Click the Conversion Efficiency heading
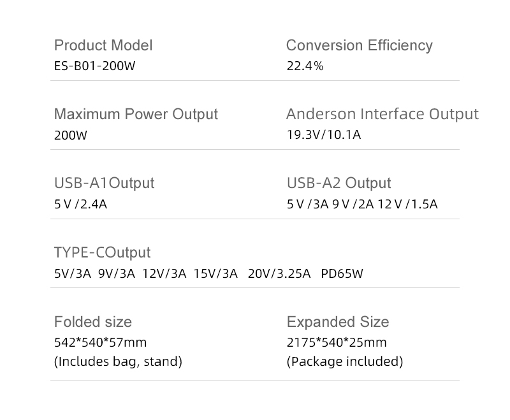510x420 pixels. coord(359,45)
